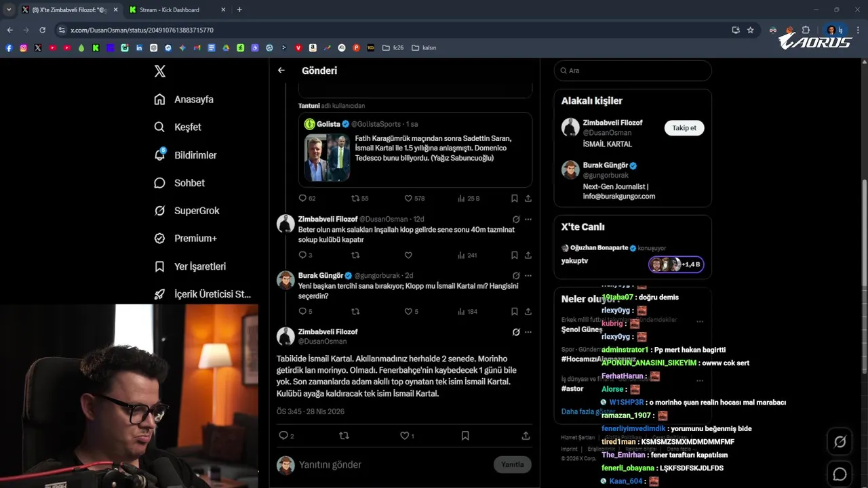This screenshot has height=488, width=868.
Task: Open Premium+ in the sidebar
Action: tap(186, 239)
